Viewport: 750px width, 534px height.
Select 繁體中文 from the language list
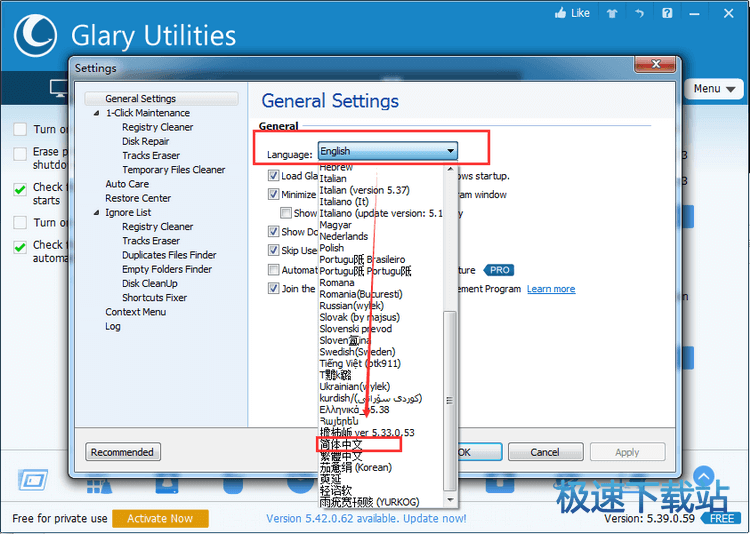coord(341,456)
